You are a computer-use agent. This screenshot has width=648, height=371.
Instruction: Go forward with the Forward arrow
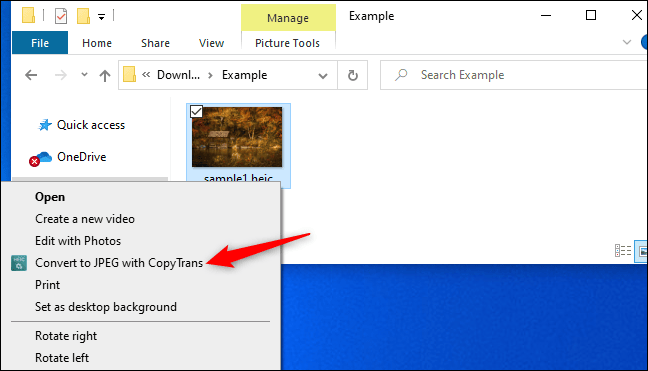pyautogui.click(x=61, y=75)
